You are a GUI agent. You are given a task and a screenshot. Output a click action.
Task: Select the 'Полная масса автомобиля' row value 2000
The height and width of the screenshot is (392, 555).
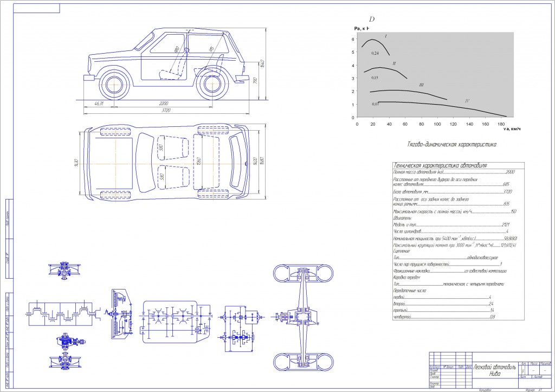[x=510, y=172]
